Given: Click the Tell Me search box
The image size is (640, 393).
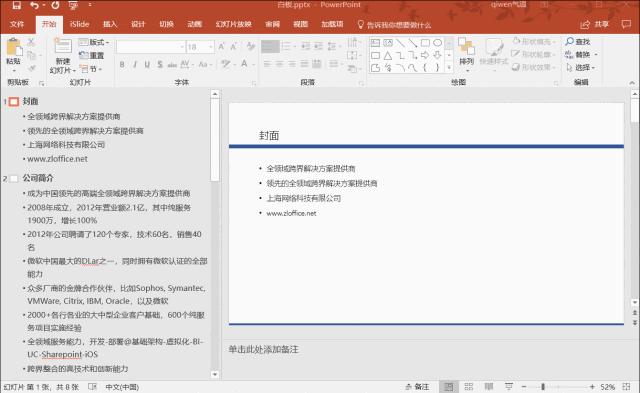Looking at the screenshot, I should click(394, 25).
